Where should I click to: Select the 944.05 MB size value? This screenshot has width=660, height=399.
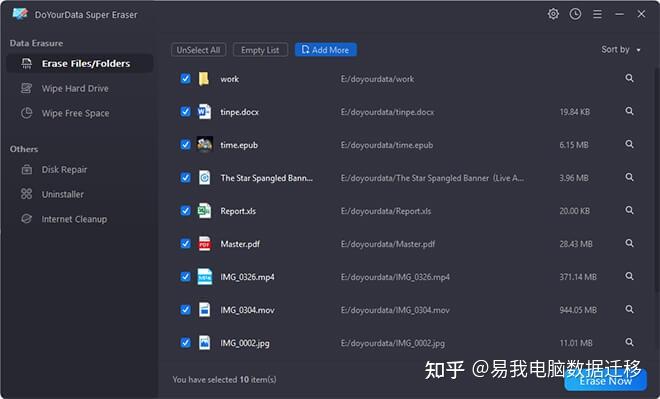pyautogui.click(x=578, y=310)
